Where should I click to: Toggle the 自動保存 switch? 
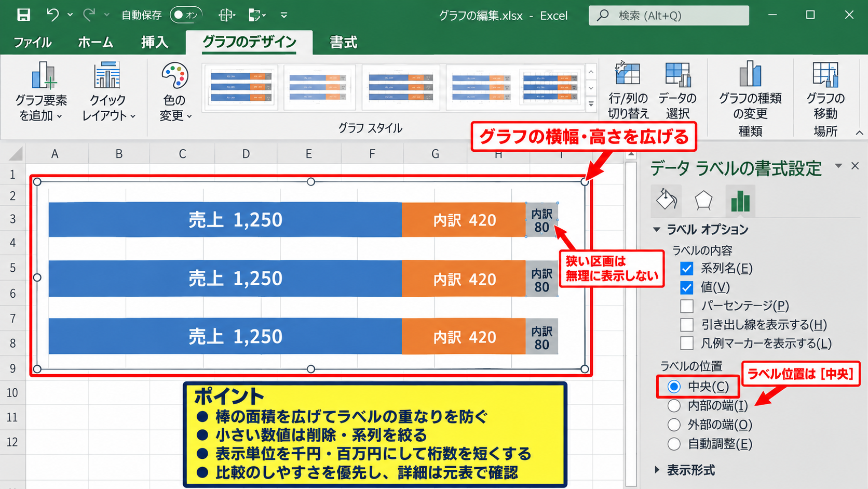click(185, 15)
